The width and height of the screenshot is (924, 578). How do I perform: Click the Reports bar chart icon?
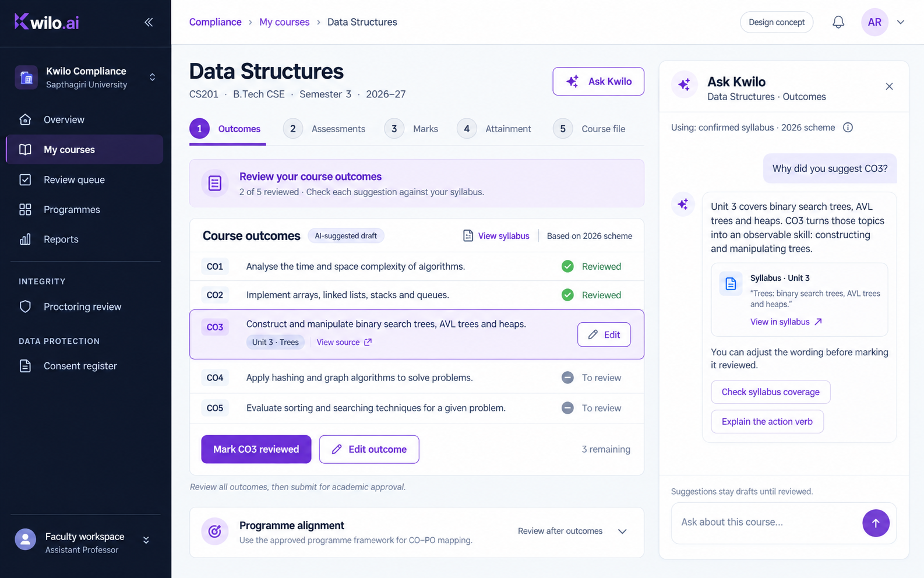25,239
